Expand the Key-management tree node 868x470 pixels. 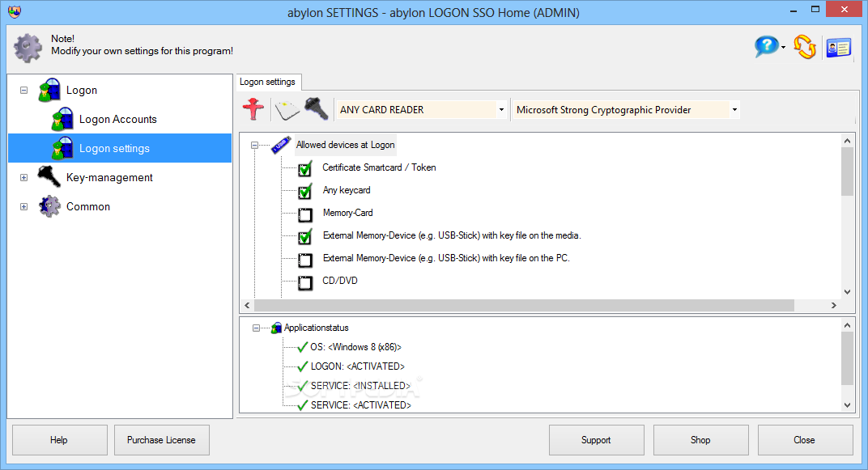tap(23, 177)
